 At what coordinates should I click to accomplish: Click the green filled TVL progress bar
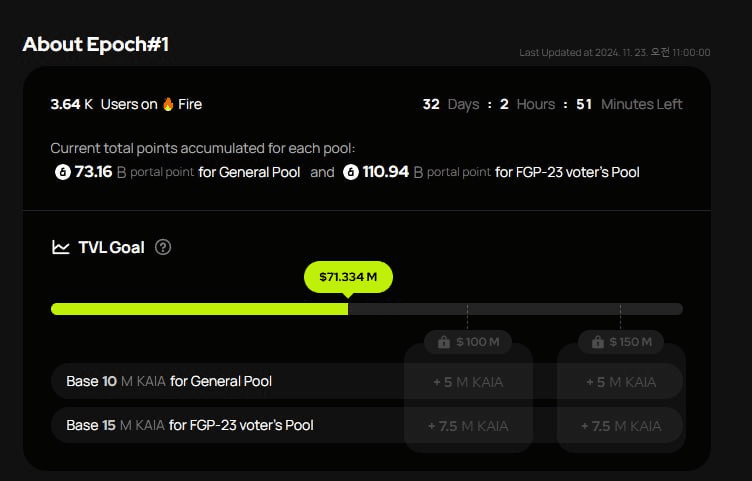point(200,309)
